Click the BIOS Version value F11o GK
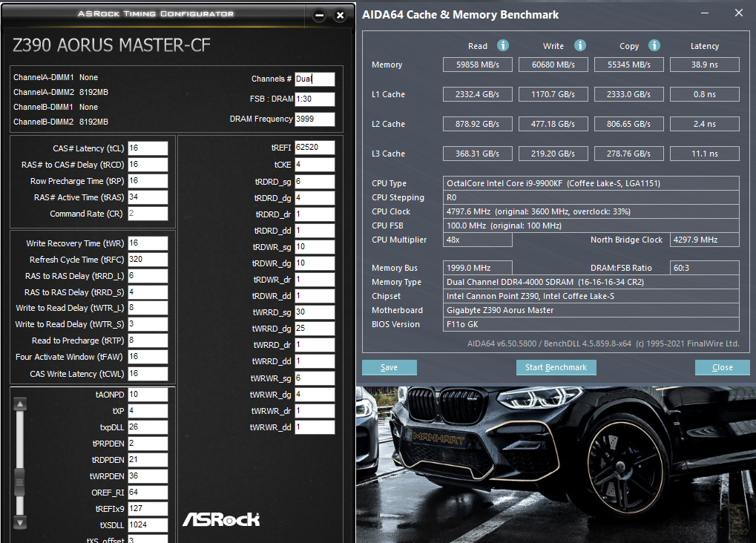This screenshot has height=543, width=756. pos(591,325)
